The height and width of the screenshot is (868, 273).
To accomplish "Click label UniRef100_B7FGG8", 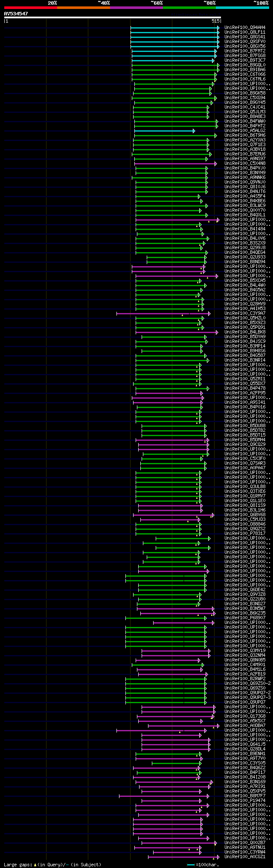I will click(x=245, y=56).
